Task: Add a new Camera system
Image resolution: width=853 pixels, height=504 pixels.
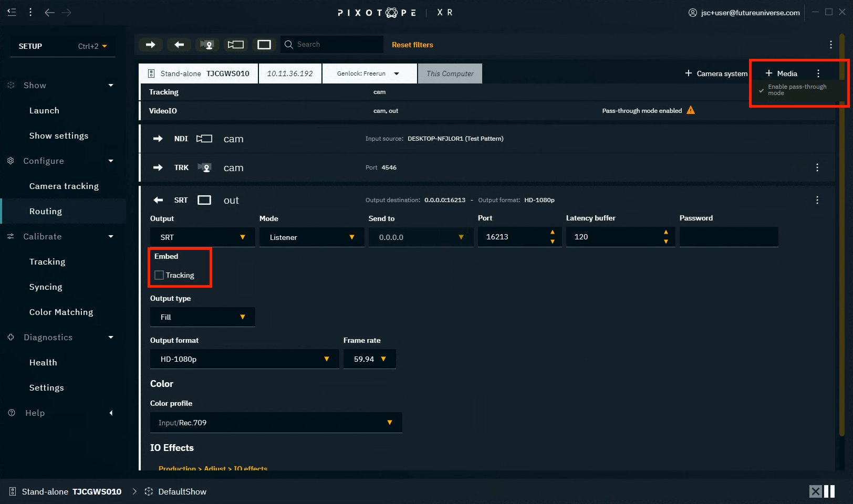Action: pos(716,73)
